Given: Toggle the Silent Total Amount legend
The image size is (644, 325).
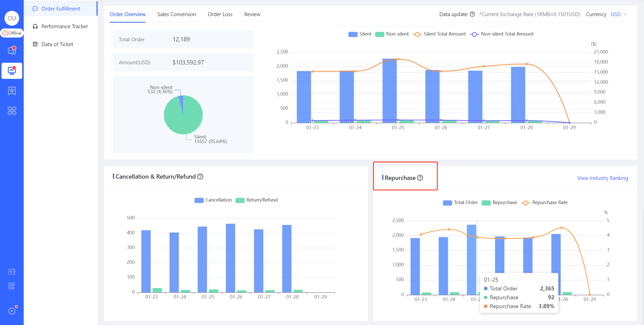Looking at the screenshot, I should click(x=439, y=34).
